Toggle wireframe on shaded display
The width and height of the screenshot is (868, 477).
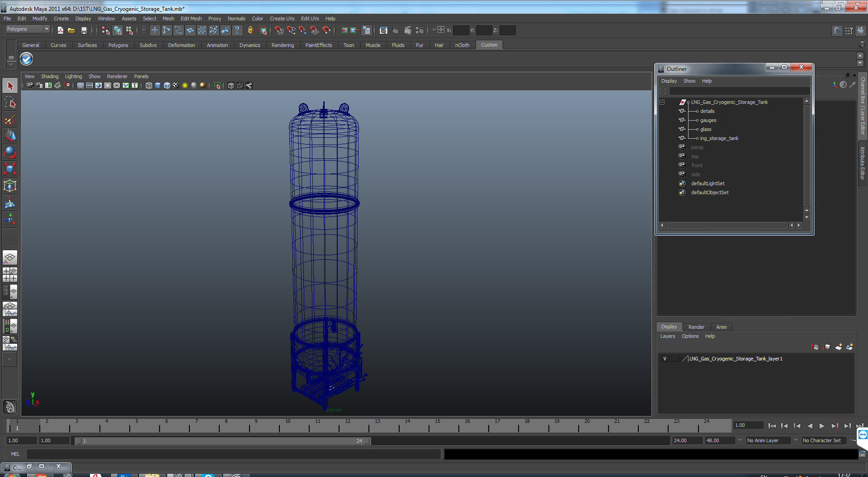[167, 85]
